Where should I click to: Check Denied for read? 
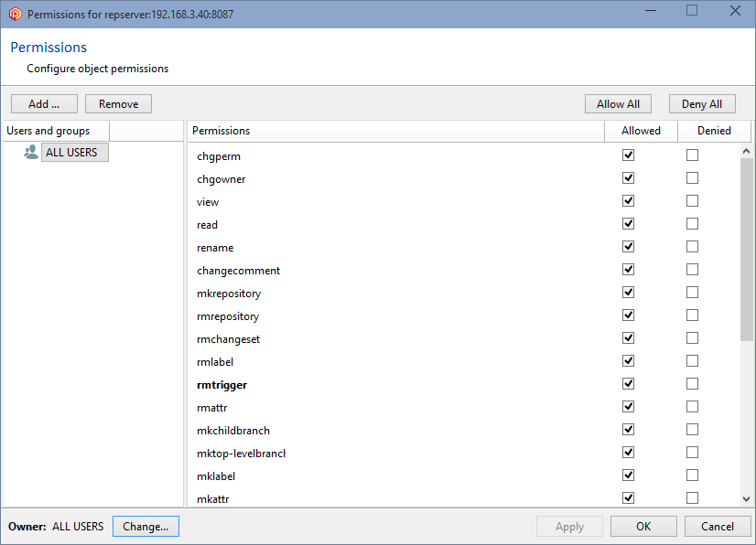coord(692,224)
